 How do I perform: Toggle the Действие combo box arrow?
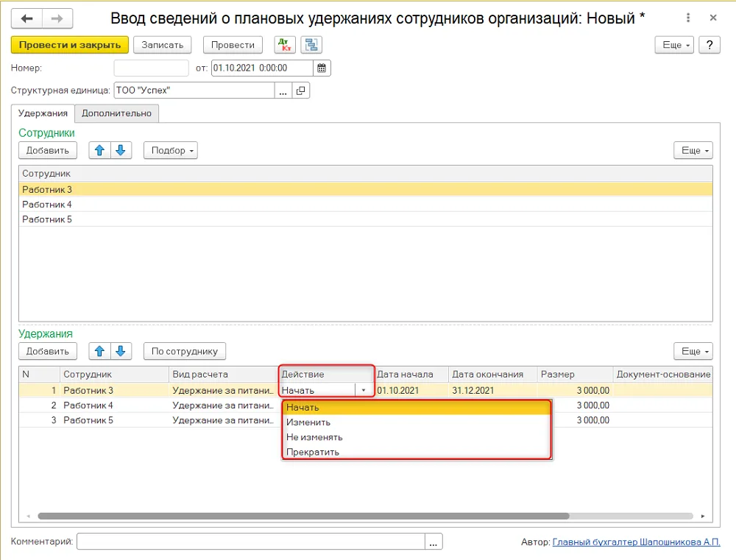tap(364, 390)
